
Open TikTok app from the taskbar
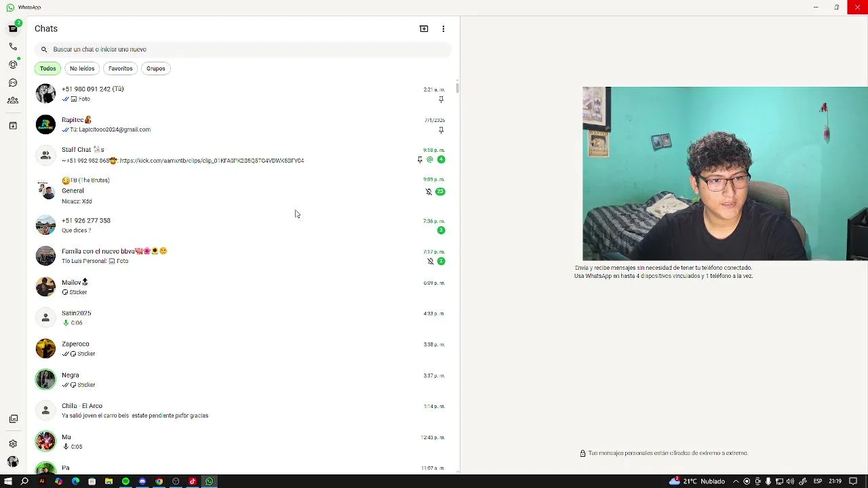193,481
